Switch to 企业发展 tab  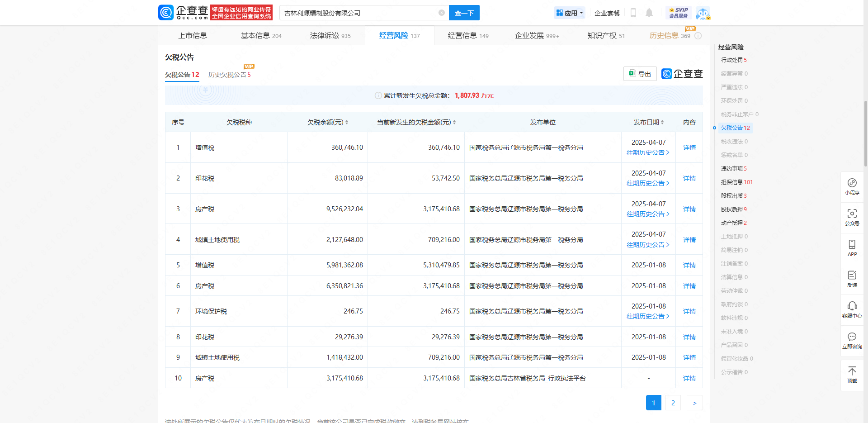(x=537, y=36)
